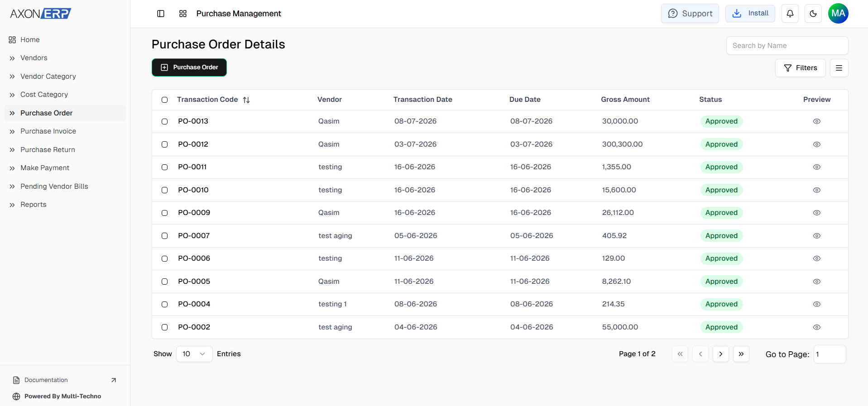The width and height of the screenshot is (868, 406).
Task: Select Purchase Order sidebar item
Action: click(65, 113)
